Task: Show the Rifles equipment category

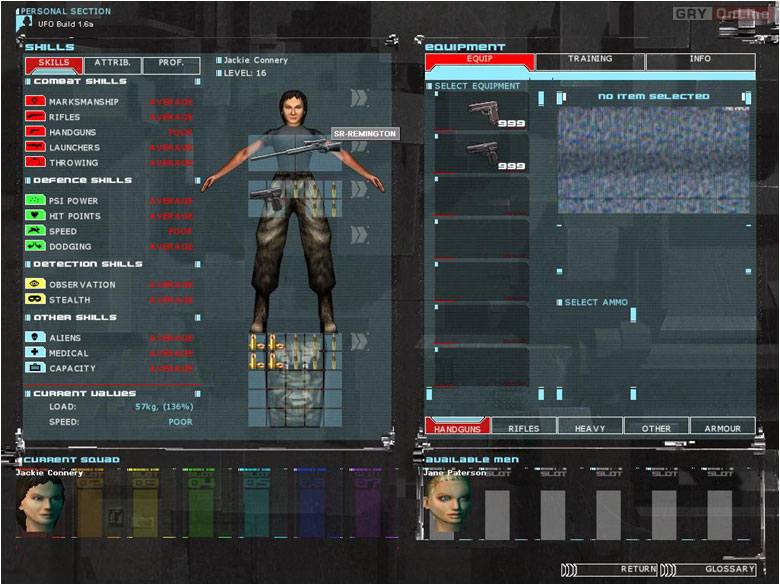Action: 523,428
